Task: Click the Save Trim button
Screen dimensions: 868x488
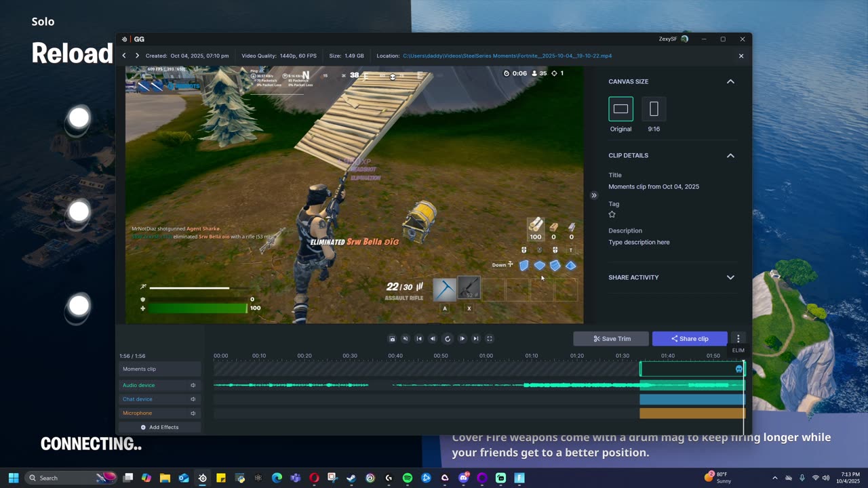Action: tap(611, 339)
